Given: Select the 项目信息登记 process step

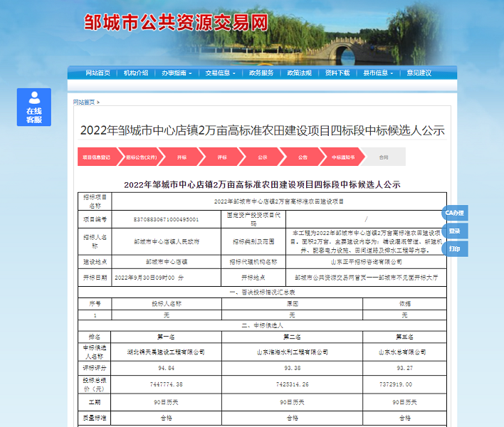Looking at the screenshot, I should coord(97,157).
